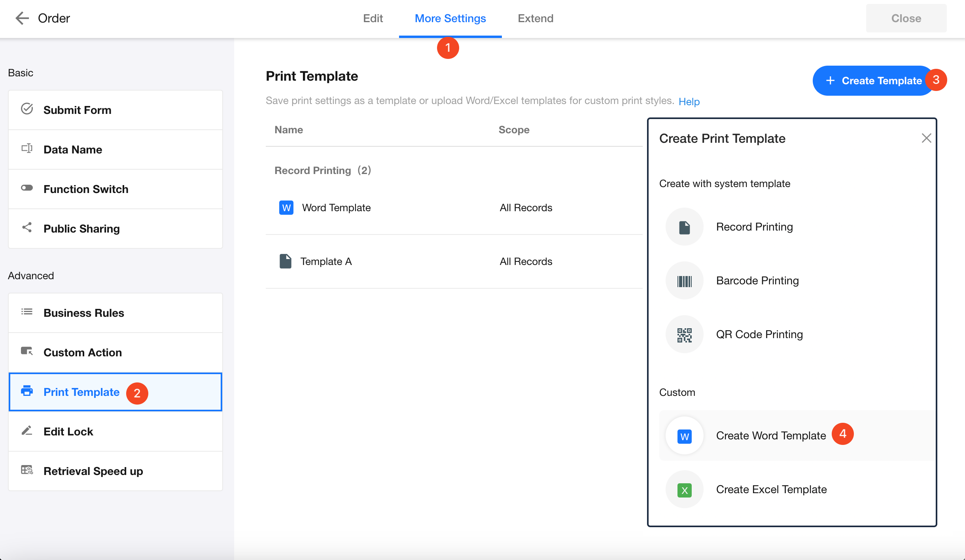
Task: Open Retrieval Speed up settings
Action: (93, 471)
